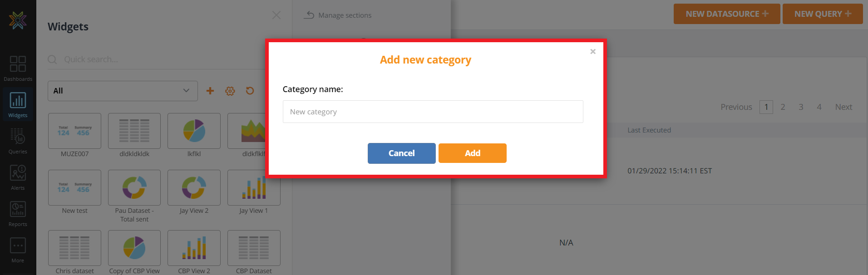Open Reports from the sidebar
This screenshot has width=868, height=275.
[18, 213]
